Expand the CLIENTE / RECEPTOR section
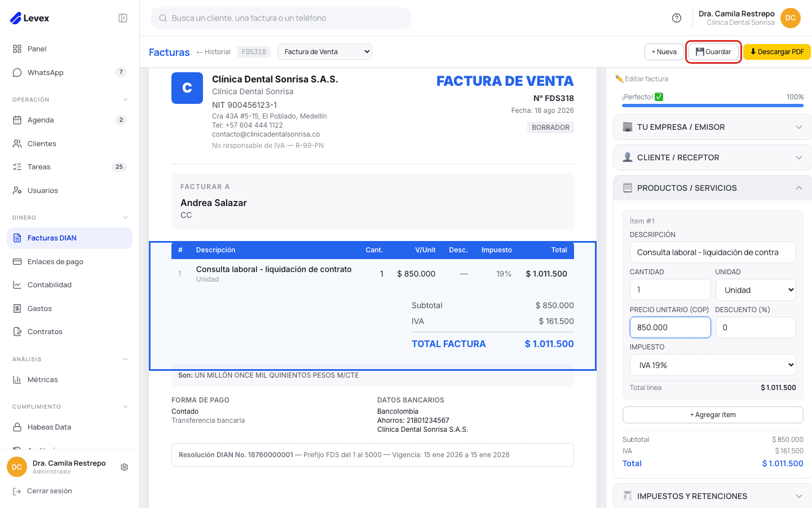812x508 pixels. (x=713, y=157)
